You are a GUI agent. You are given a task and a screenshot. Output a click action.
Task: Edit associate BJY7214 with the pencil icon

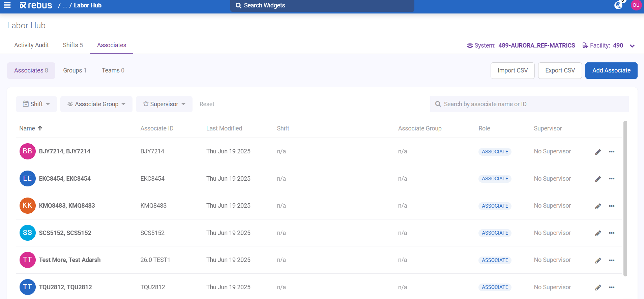click(598, 152)
